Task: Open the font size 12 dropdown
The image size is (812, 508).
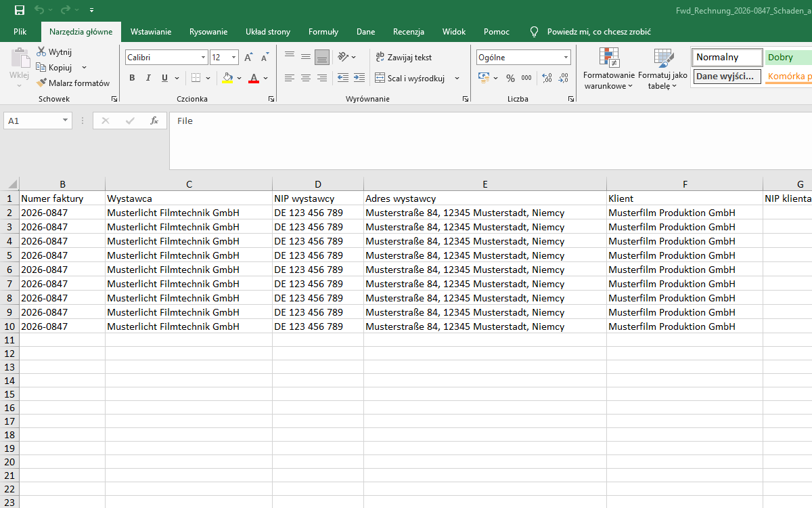Action: [x=234, y=58]
